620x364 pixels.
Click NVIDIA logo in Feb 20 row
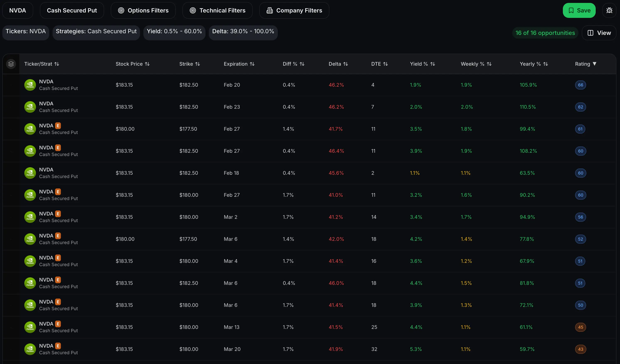coord(30,85)
